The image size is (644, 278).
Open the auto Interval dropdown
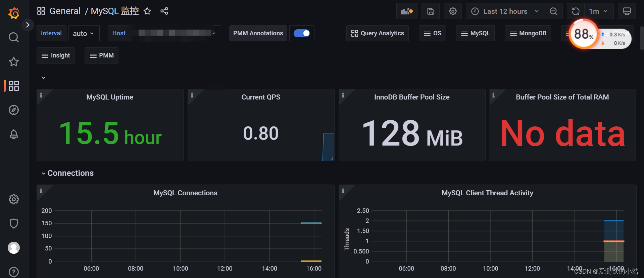click(x=84, y=33)
